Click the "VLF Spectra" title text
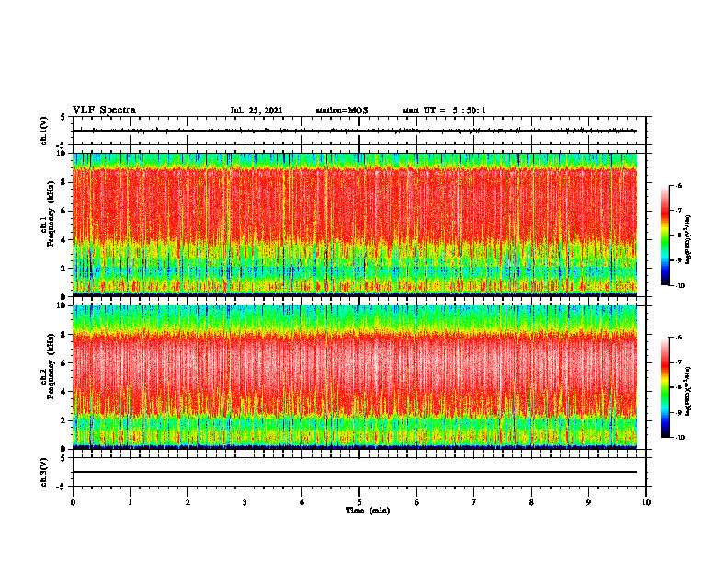728x563 pixels. click(x=104, y=110)
